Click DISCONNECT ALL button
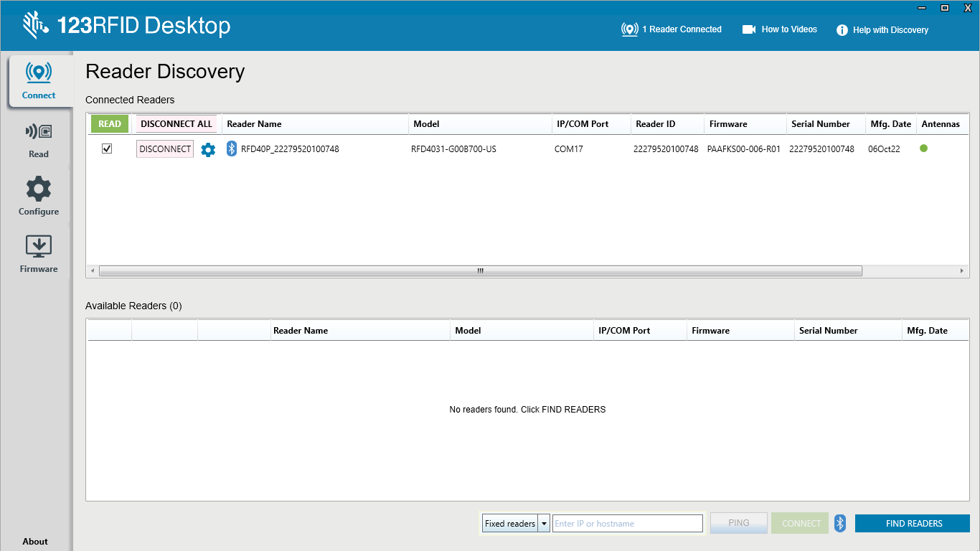The width and height of the screenshot is (980, 551). 176,124
